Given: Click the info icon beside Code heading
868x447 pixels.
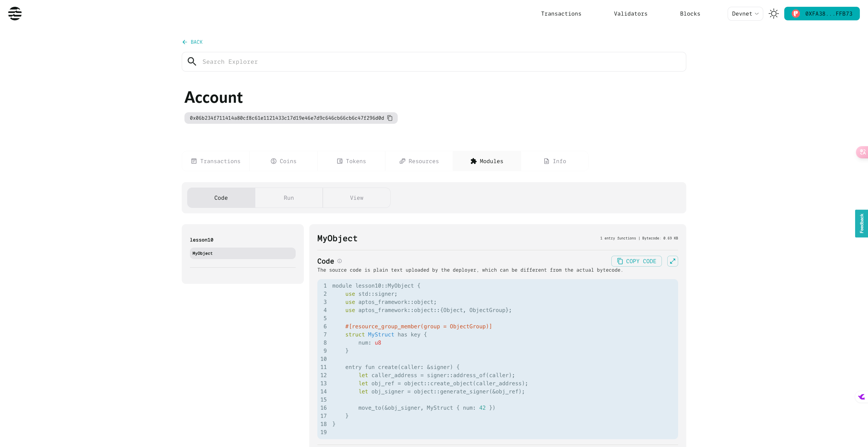Looking at the screenshot, I should 339,261.
